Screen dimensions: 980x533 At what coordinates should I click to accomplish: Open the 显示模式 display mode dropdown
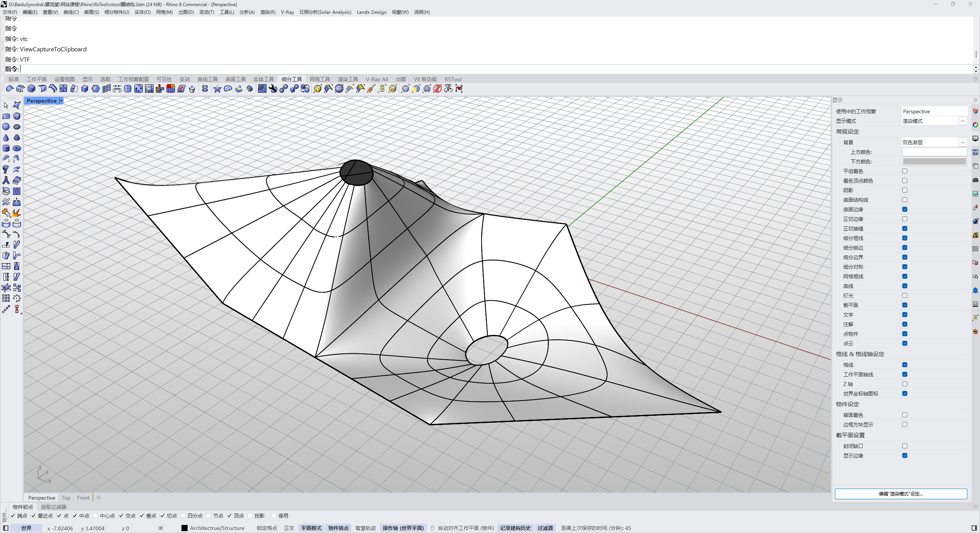click(x=962, y=121)
